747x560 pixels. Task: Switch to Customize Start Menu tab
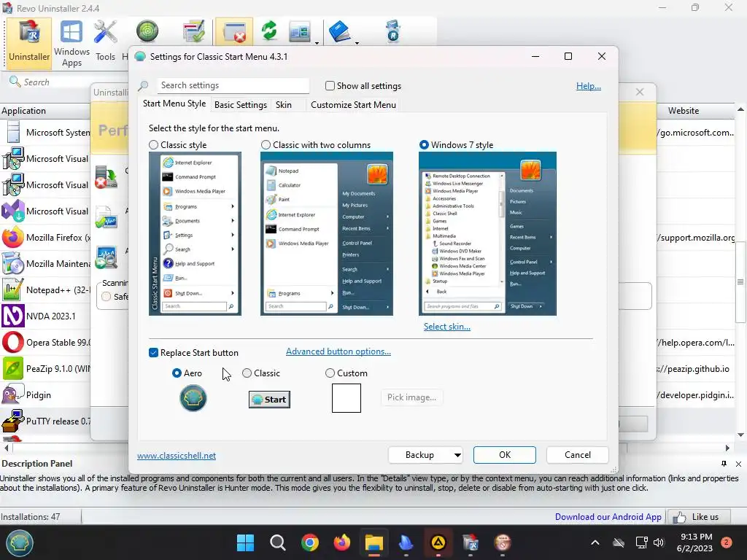pyautogui.click(x=354, y=105)
